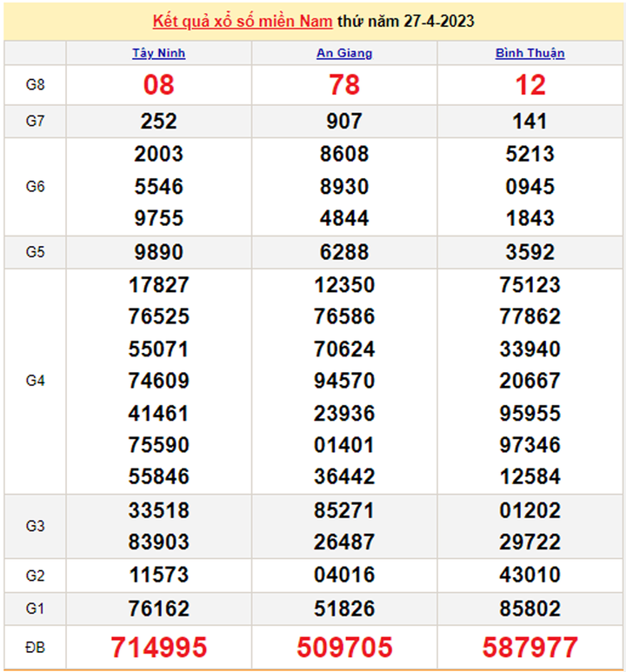This screenshot has width=626, height=672.
Task: Click Bình Thuận G8 result 12
Action: click(x=530, y=84)
